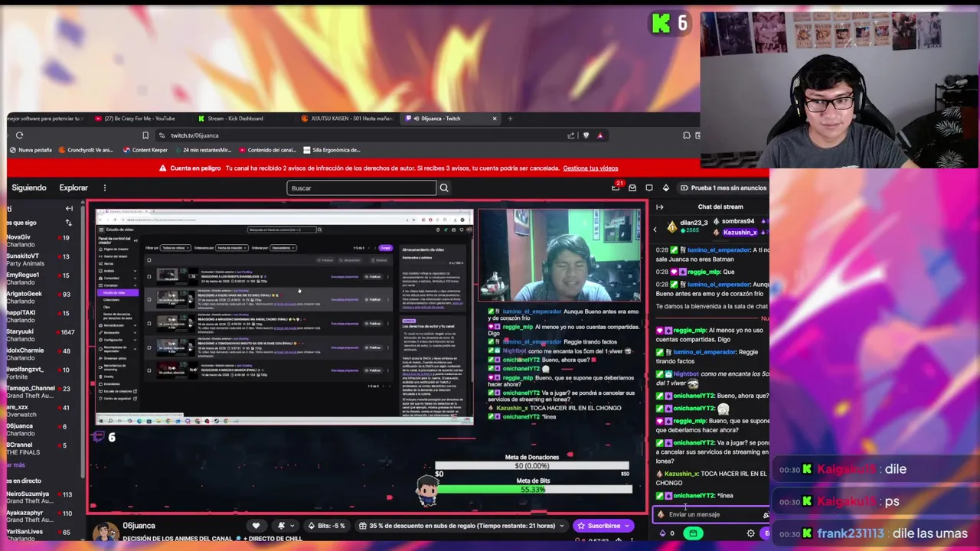Screen dimensions: 980x551
Task: Open a new browser tab with the plus button
Action: [x=510, y=119]
